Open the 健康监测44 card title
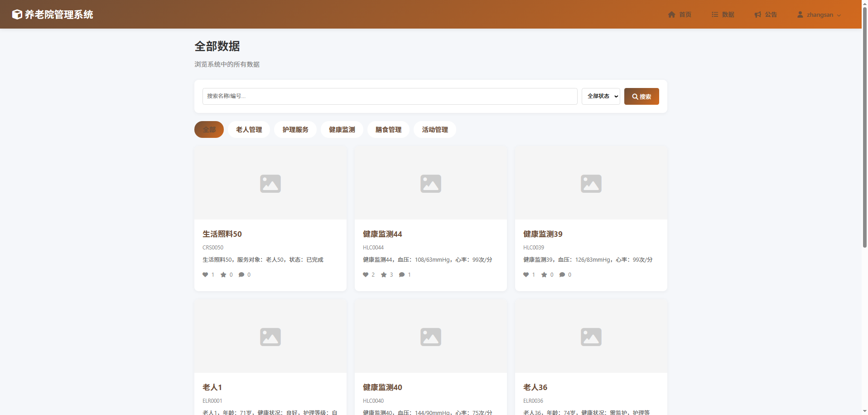The image size is (868, 415). coord(382,234)
